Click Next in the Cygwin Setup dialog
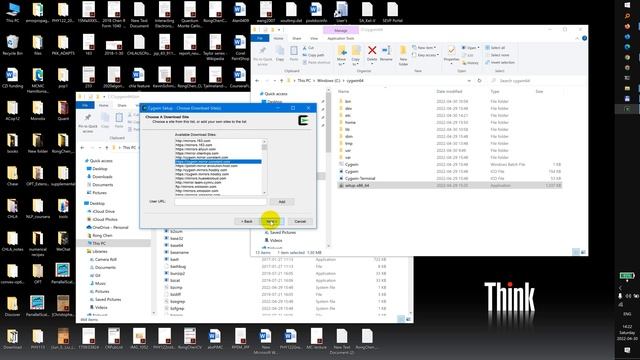The height and width of the screenshot is (360, 640). 272,221
